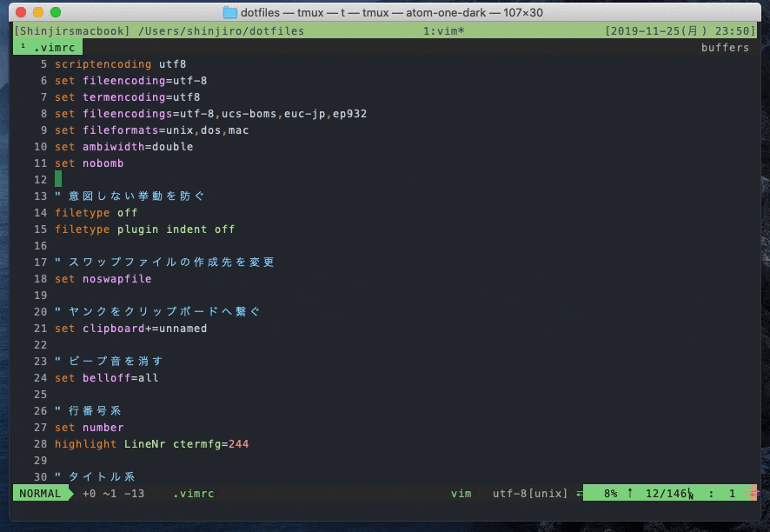Click the vim filetype indicator in statusline

[461, 493]
